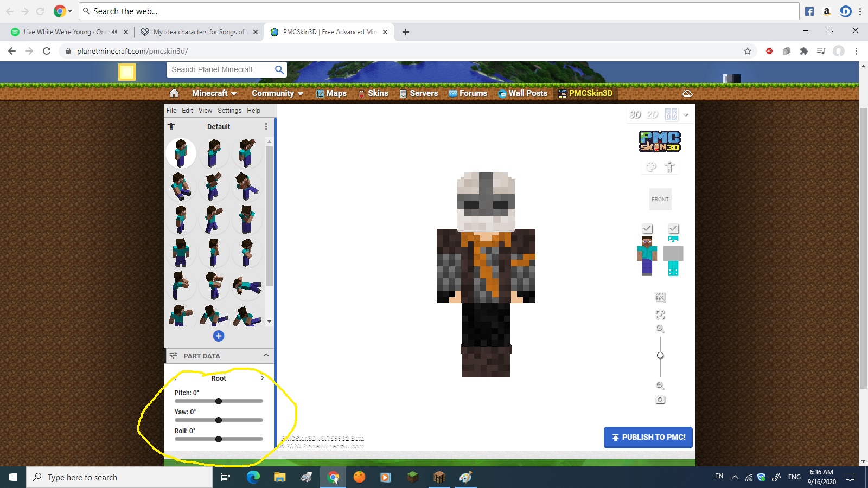Open the Minecraft nav dropdown
This screenshot has width=868, height=488.
click(x=214, y=93)
